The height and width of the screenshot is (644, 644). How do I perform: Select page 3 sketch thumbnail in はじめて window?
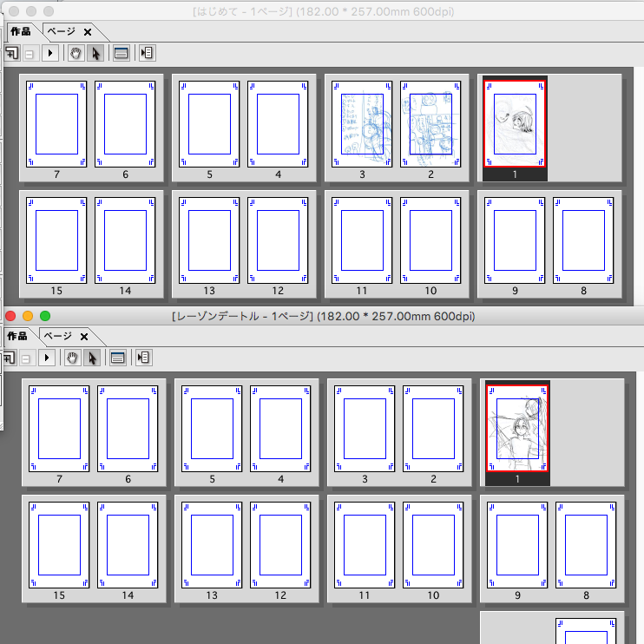click(362, 124)
